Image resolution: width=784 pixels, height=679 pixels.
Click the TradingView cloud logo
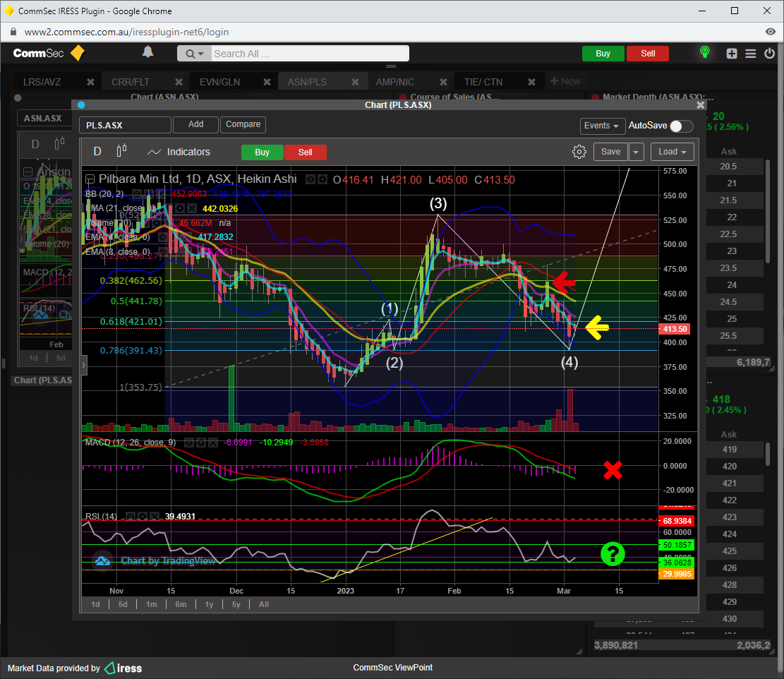click(102, 561)
